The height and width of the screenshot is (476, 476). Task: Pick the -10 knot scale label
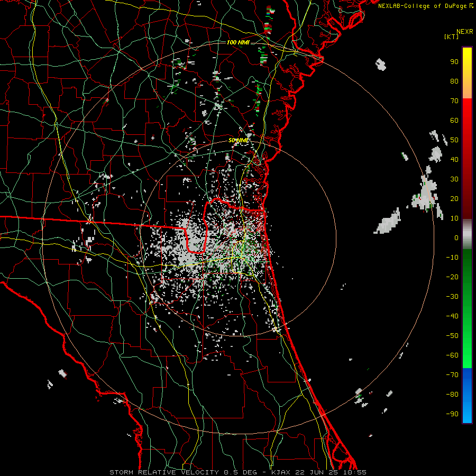(452, 258)
